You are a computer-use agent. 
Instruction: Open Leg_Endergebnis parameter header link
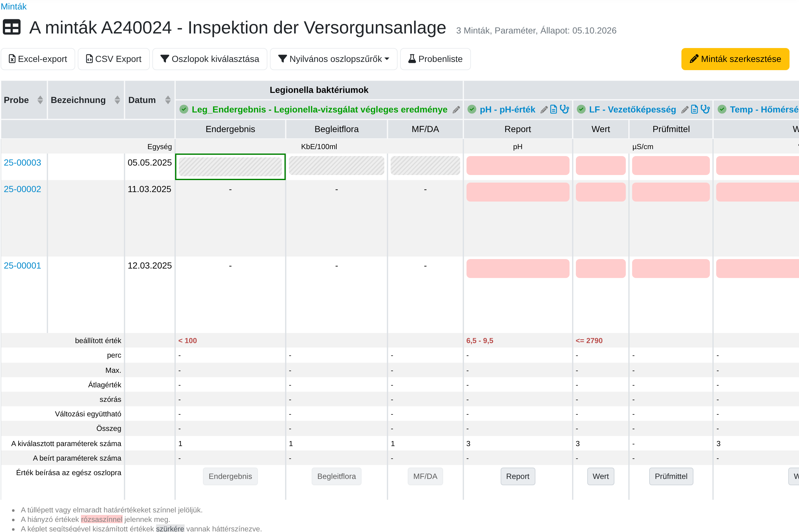tap(320, 110)
